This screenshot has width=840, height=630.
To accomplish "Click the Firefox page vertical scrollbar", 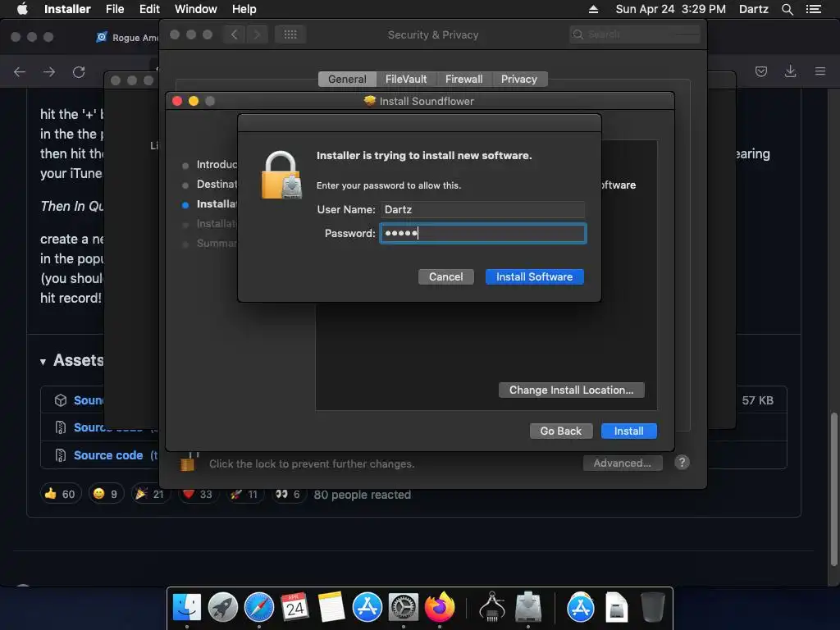I will 833,489.
